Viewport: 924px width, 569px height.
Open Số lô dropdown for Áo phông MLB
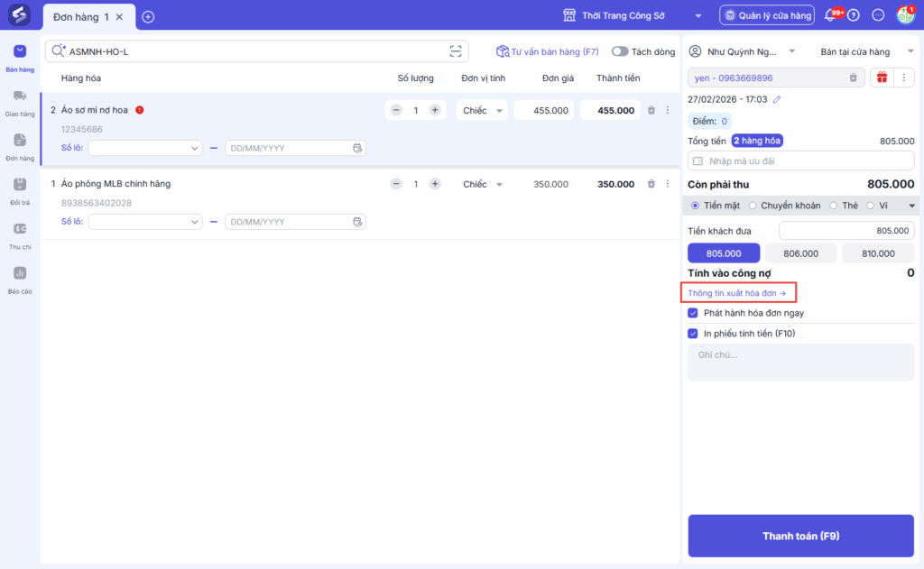point(145,222)
